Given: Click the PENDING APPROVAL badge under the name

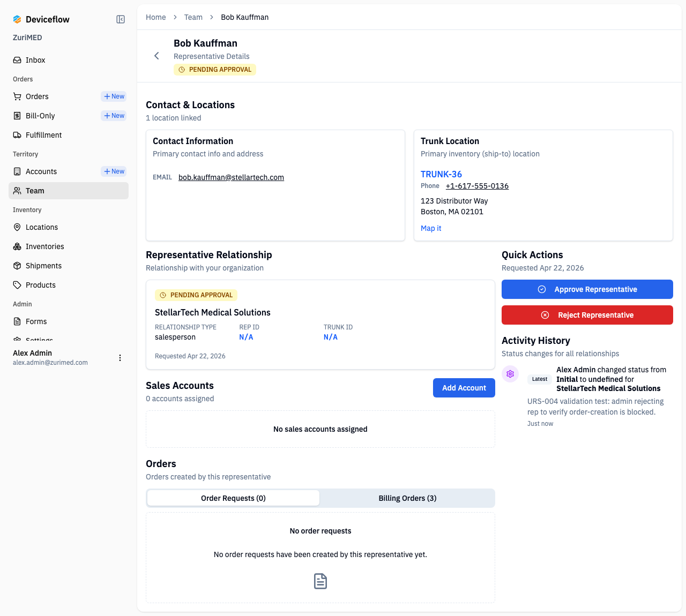Looking at the screenshot, I should click(215, 70).
